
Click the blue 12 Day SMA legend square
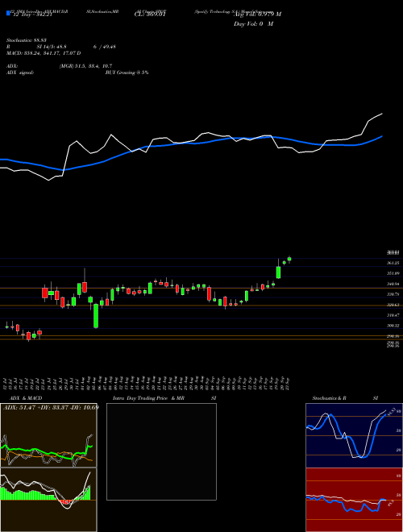(x=9, y=14)
